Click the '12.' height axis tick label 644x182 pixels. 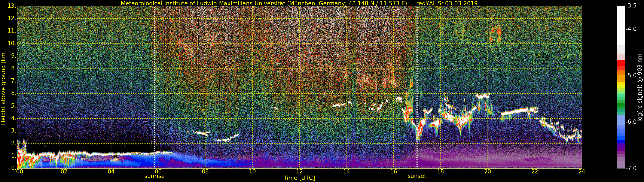point(12,18)
